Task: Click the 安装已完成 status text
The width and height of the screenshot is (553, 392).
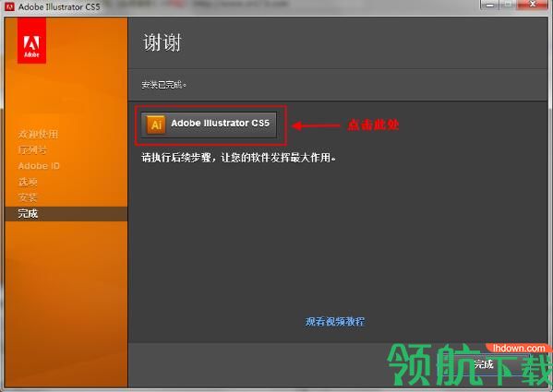Action: (x=163, y=85)
